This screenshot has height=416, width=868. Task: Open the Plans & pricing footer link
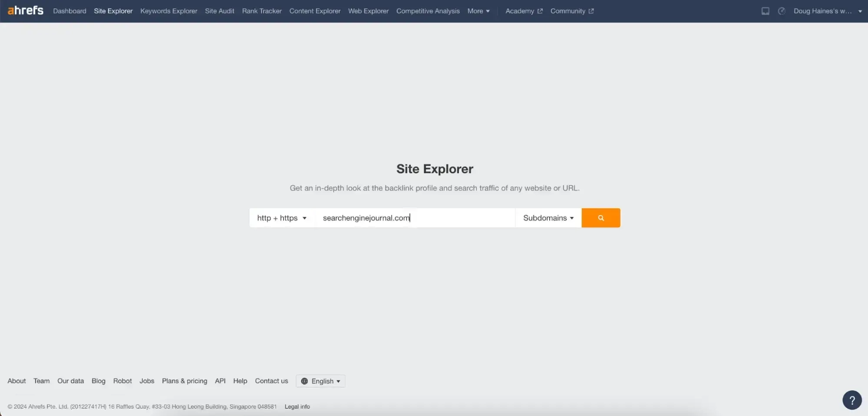pos(185,381)
